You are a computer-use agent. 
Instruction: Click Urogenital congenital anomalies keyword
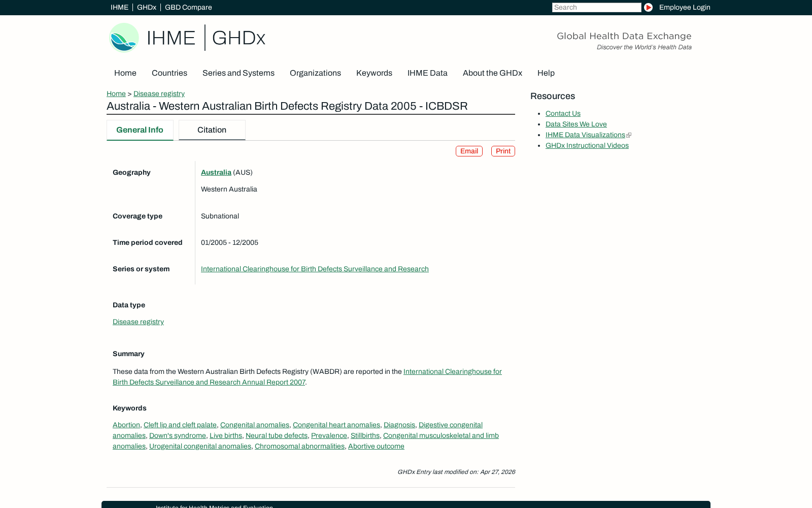pos(200,447)
